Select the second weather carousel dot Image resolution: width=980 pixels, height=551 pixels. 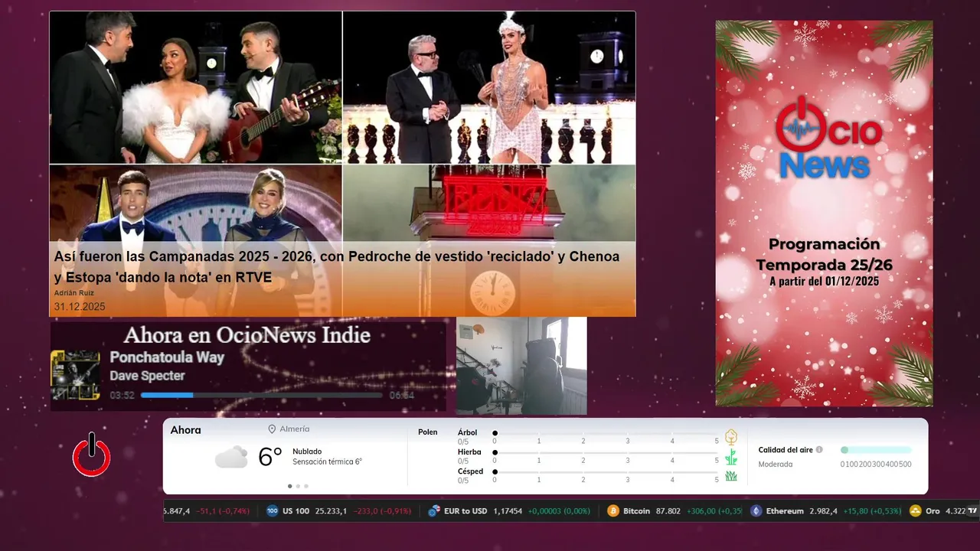point(298,486)
